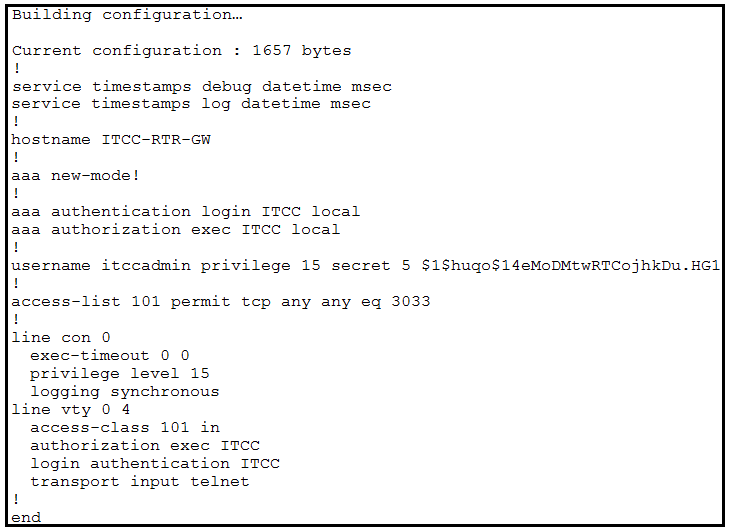Select 'service timestamps debug datetime msec' line
Viewport: 729px width, 530px height.
tap(202, 86)
